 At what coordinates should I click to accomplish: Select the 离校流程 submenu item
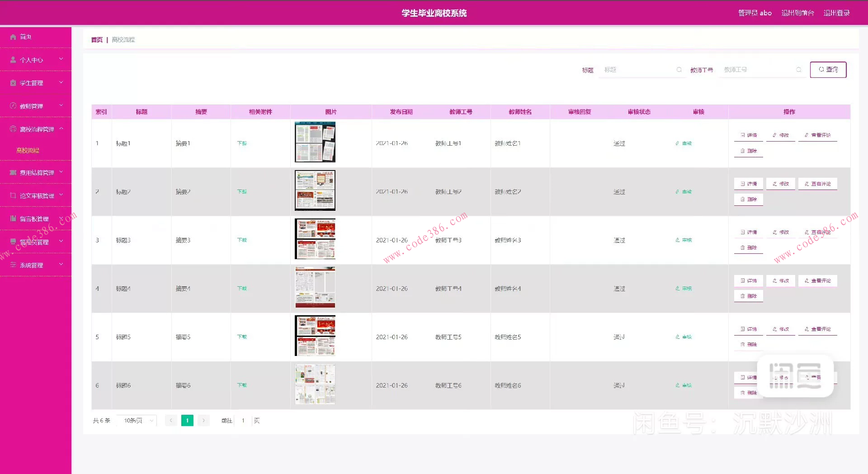28,150
